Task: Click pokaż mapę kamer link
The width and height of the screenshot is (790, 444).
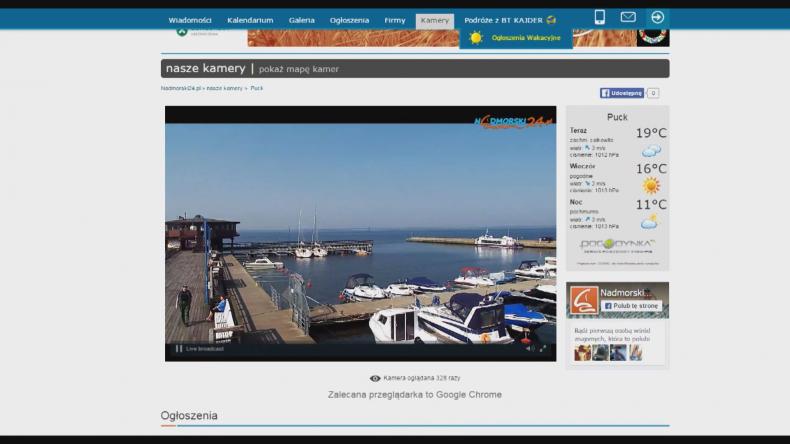Action: click(299, 69)
